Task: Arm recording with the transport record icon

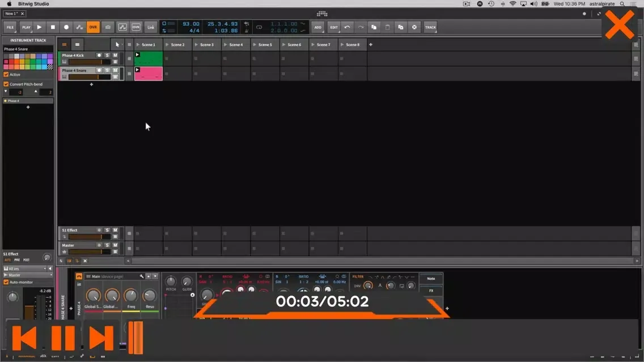Action: (66, 27)
